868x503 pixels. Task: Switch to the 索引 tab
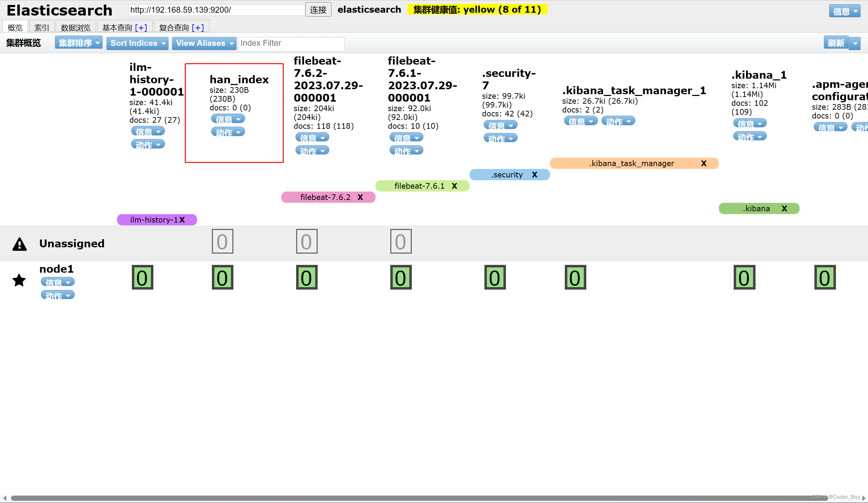coord(42,27)
